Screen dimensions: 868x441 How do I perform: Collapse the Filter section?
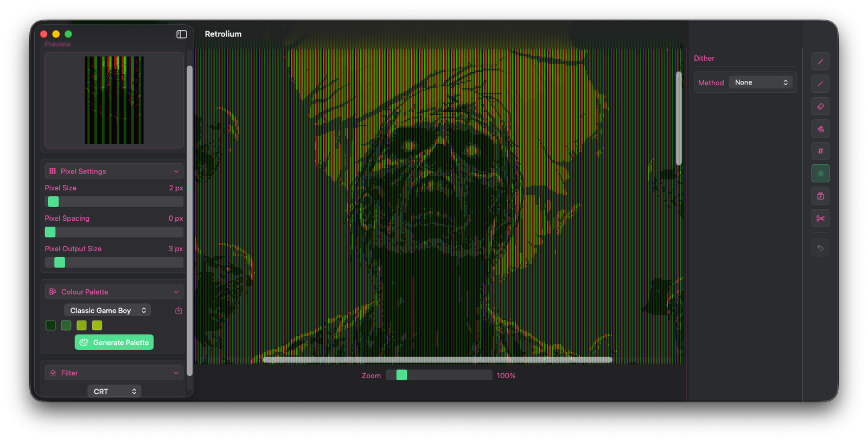tap(176, 373)
